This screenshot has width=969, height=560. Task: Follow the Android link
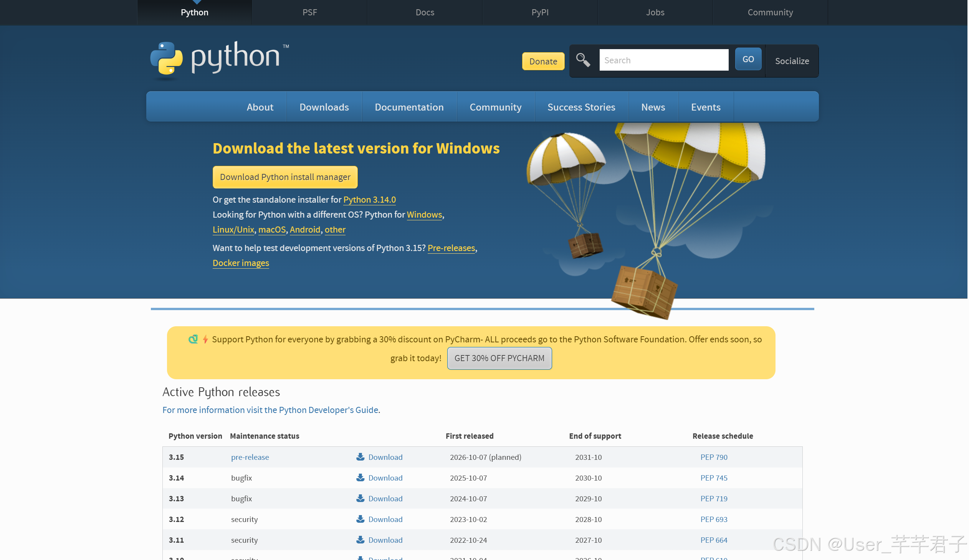[x=305, y=230]
